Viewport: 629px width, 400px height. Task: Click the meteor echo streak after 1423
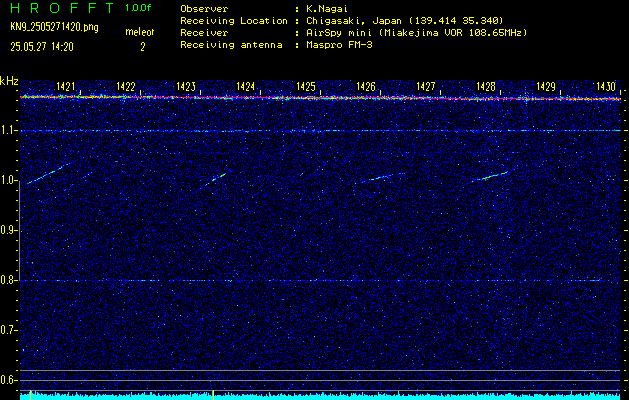click(214, 179)
